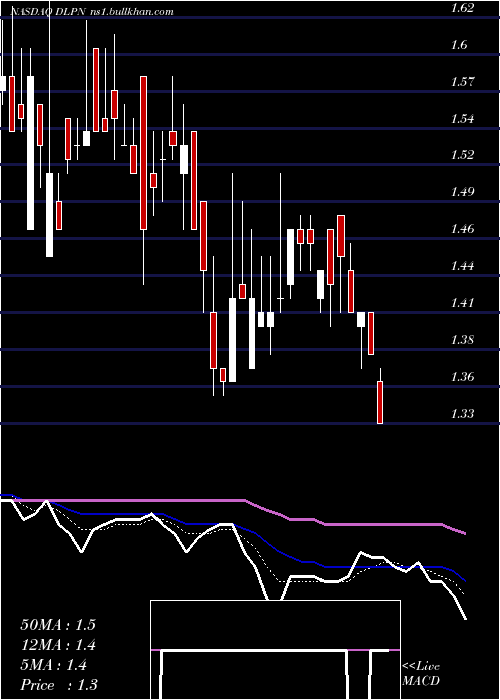Click the 1.33 price axis label

[463, 413]
